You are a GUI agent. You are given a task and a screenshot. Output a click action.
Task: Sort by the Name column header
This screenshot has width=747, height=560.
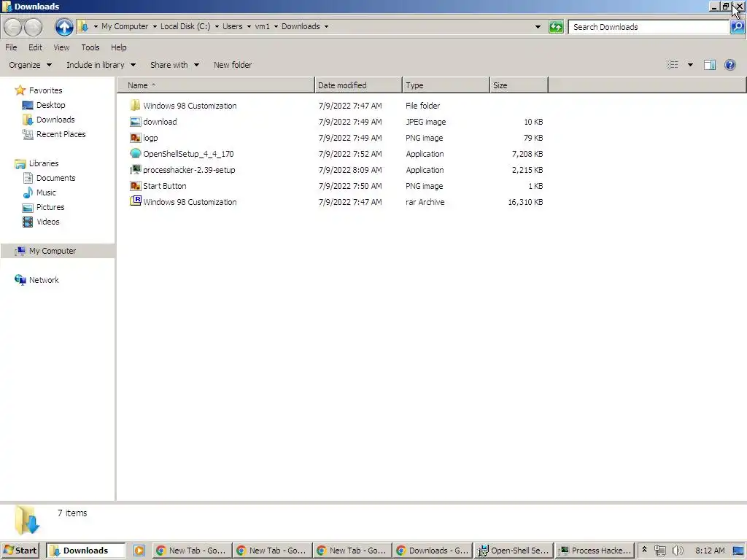216,85
